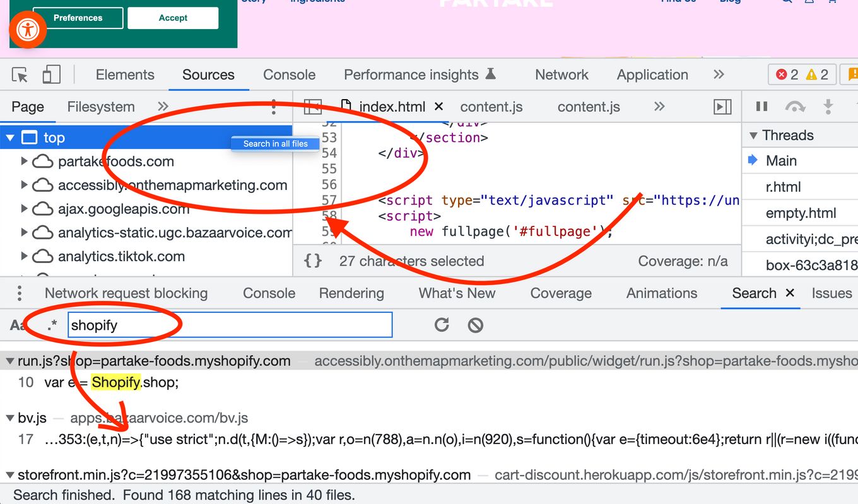Collapse storefront.min.js search result group
858x504 pixels.
coord(10,475)
